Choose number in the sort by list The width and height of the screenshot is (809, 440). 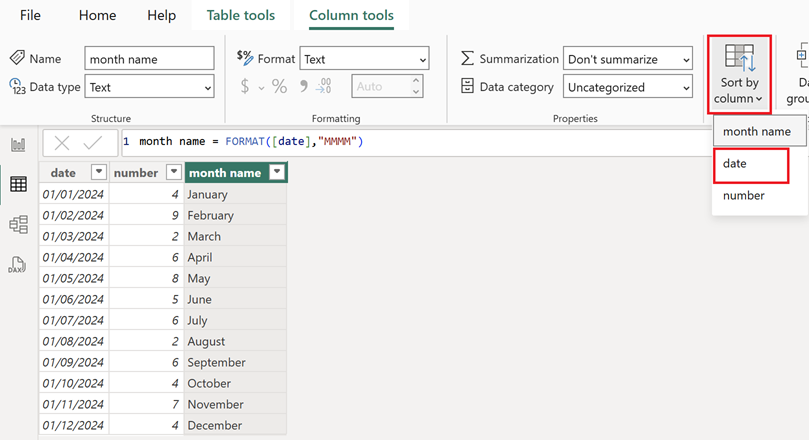pos(744,196)
